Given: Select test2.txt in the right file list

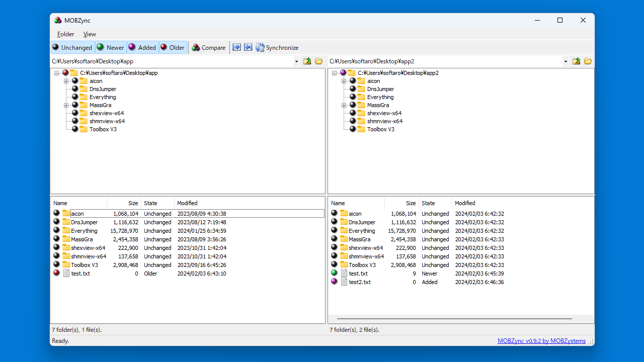Looking at the screenshot, I should 360,282.
